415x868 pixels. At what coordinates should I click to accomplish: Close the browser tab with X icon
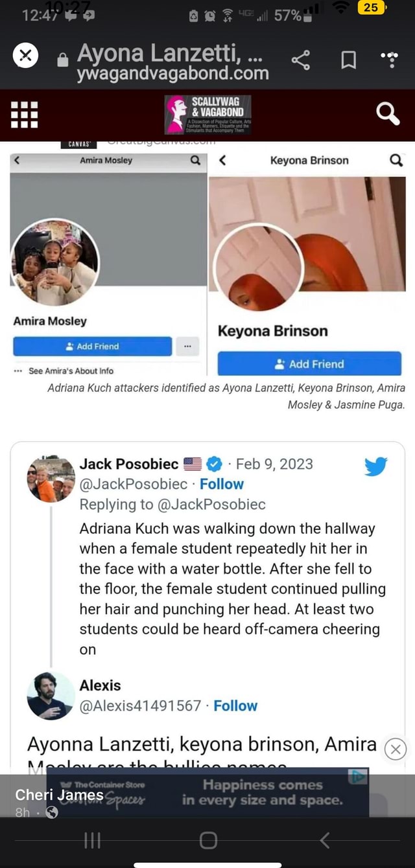25,57
